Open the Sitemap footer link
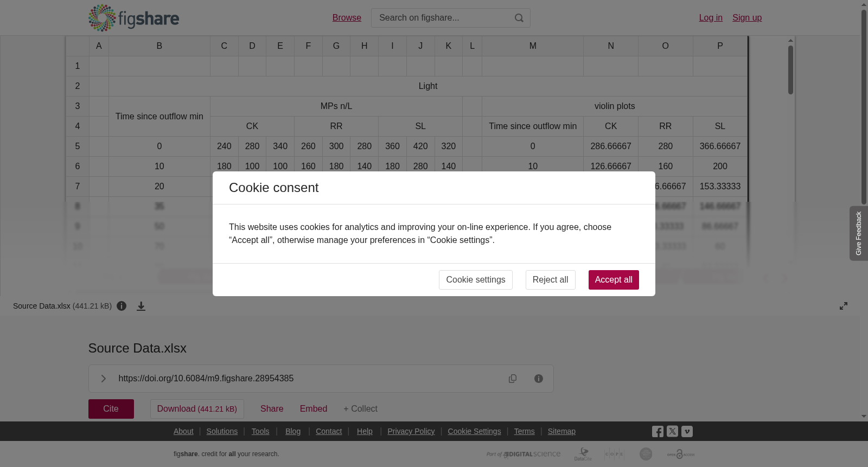Image resolution: width=868 pixels, height=467 pixels. (561, 431)
